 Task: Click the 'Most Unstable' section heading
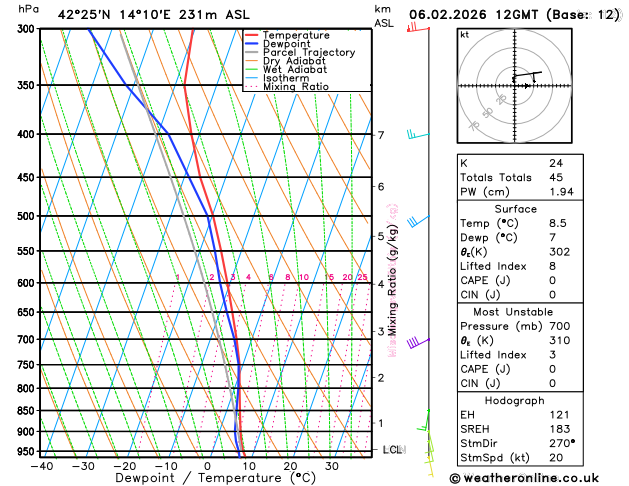[513, 312]
